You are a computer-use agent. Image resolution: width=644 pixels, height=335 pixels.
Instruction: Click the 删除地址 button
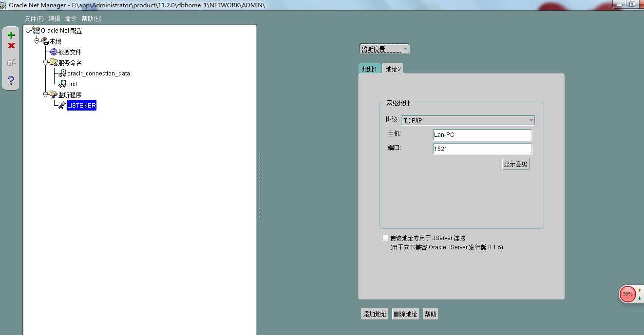(x=405, y=314)
